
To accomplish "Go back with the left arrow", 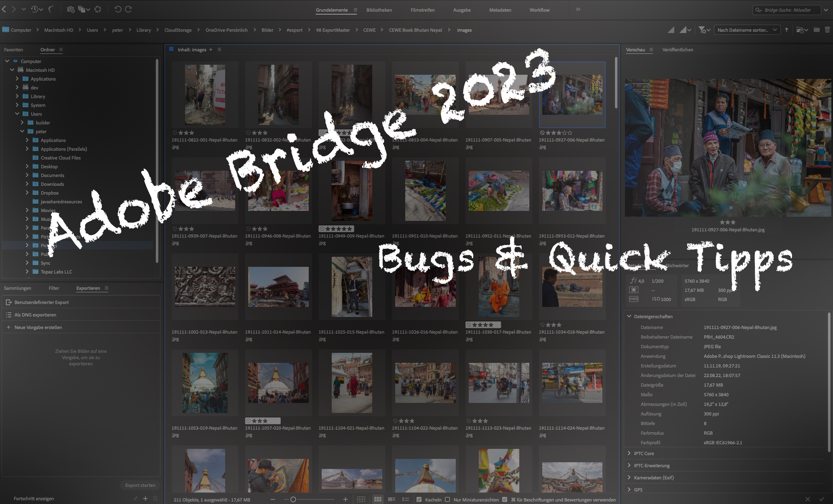I will pyautogui.click(x=4, y=9).
